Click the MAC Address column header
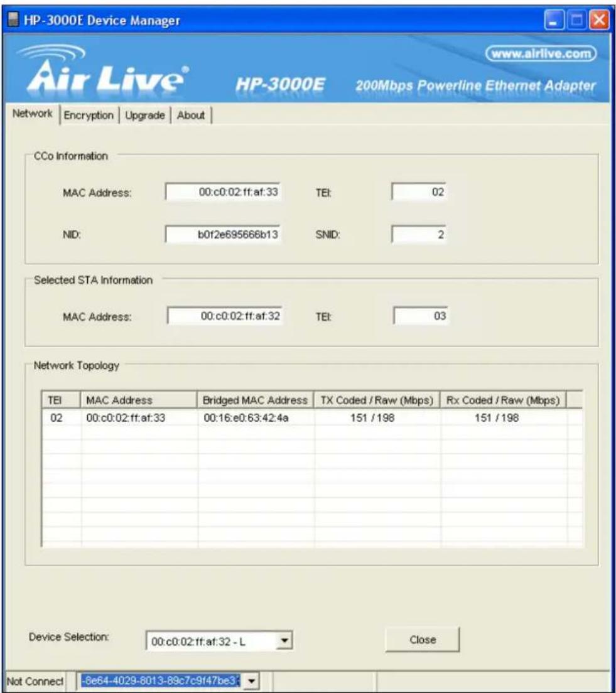Viewport: 616px width, 693px height. 138,400
